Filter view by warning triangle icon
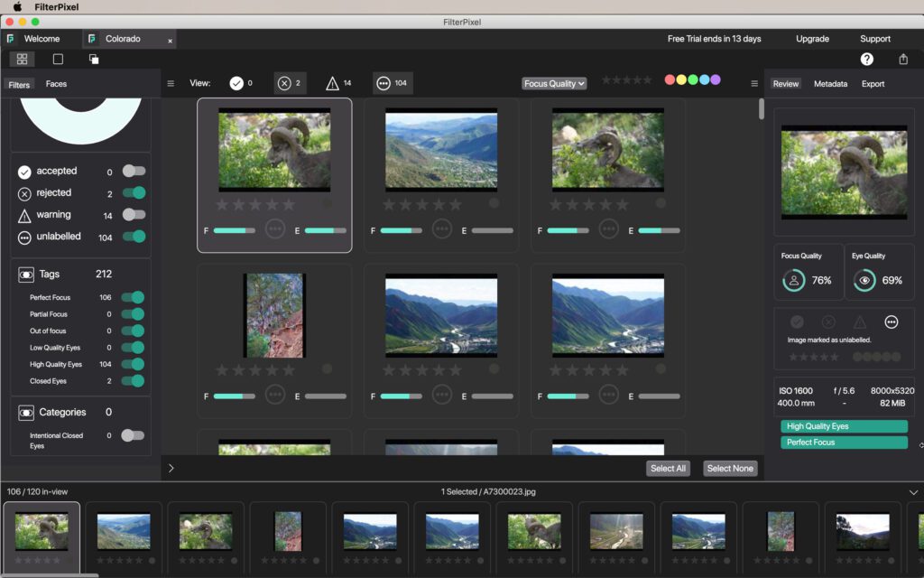The width and height of the screenshot is (924, 578). (x=332, y=83)
